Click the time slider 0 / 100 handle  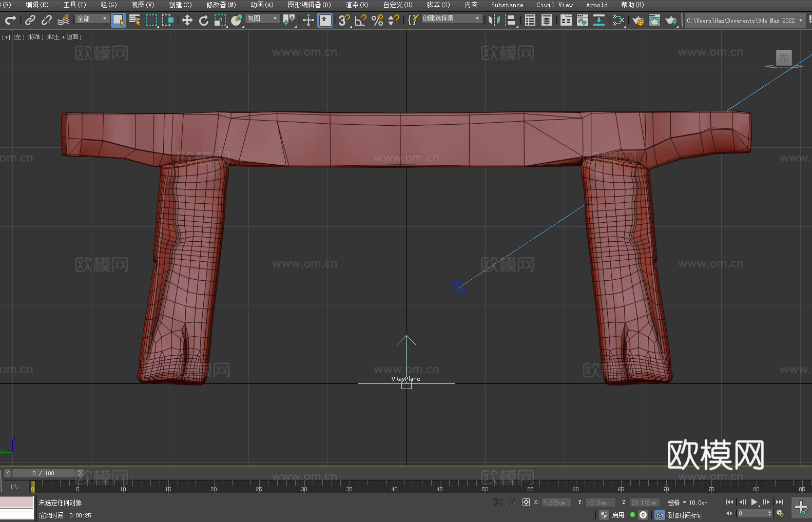tap(44, 473)
